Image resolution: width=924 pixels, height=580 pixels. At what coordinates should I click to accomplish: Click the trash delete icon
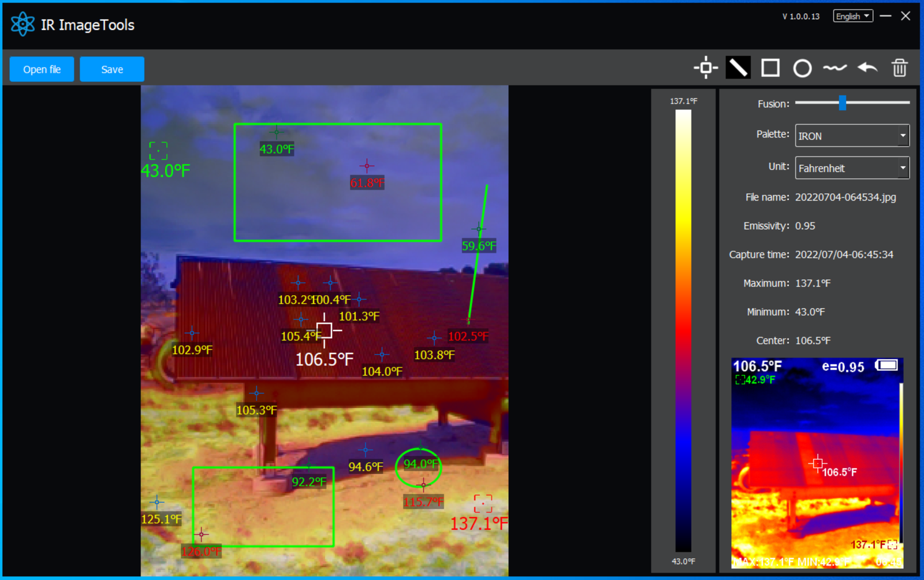[x=899, y=68]
